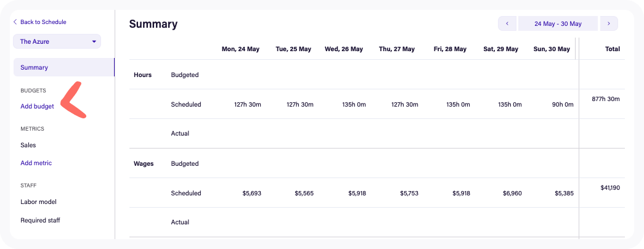Select Monday's scheduled hours cell 127h 30m

[248, 105]
